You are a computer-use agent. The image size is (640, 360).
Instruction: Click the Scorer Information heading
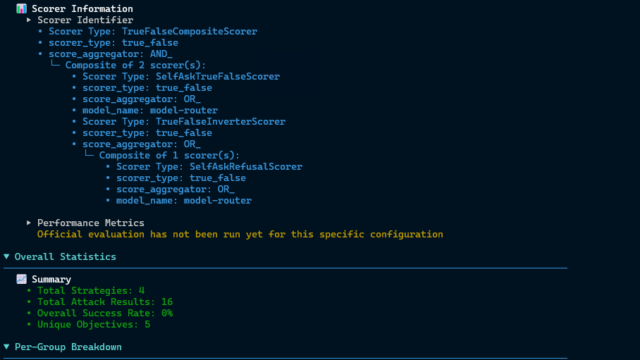click(x=82, y=9)
